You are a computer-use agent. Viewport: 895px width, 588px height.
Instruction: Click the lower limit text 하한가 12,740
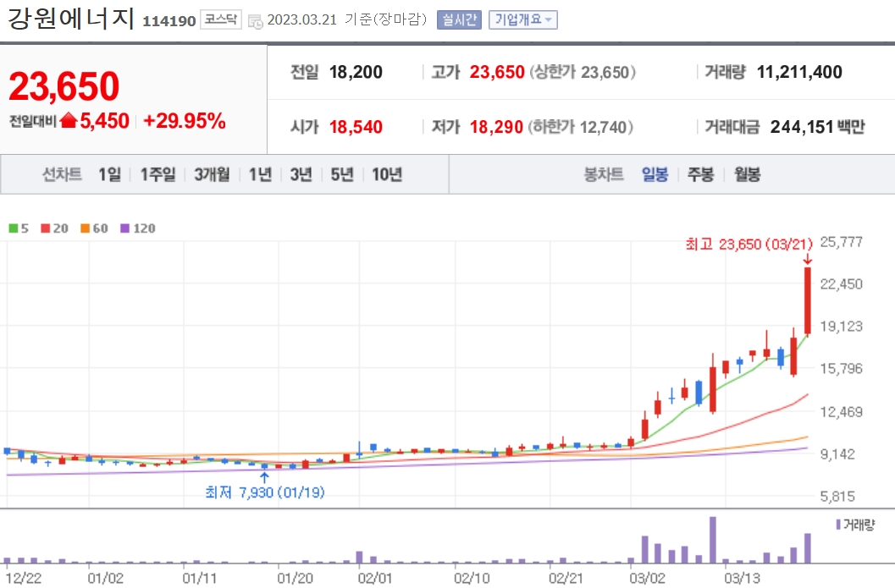[x=580, y=127]
